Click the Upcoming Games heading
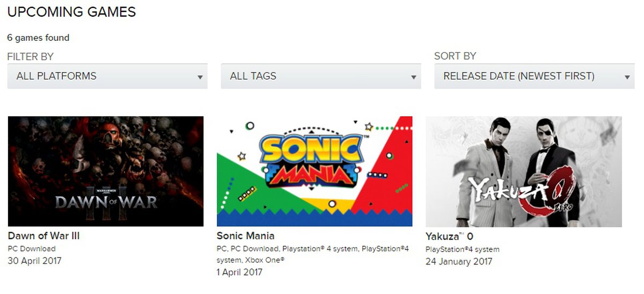This screenshot has height=294, width=644. pyautogui.click(x=71, y=12)
